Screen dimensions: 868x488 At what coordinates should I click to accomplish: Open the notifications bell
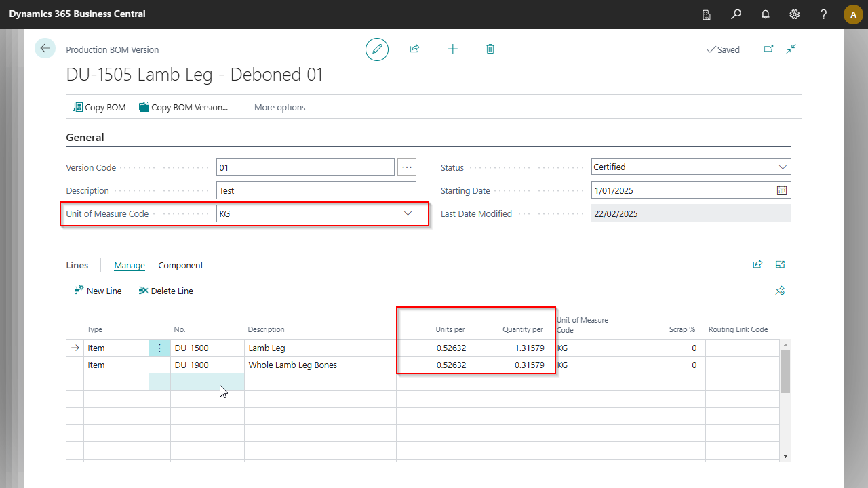pyautogui.click(x=765, y=14)
